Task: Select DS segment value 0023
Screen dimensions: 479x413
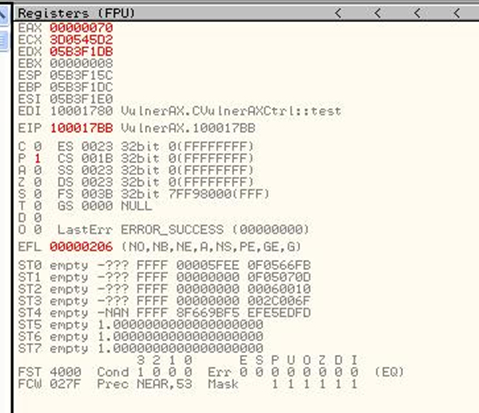Action: (97, 182)
